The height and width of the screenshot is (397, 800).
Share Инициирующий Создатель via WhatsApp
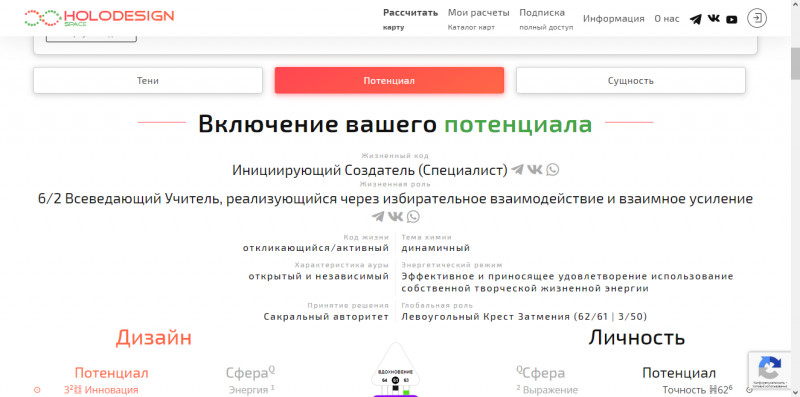pos(553,169)
